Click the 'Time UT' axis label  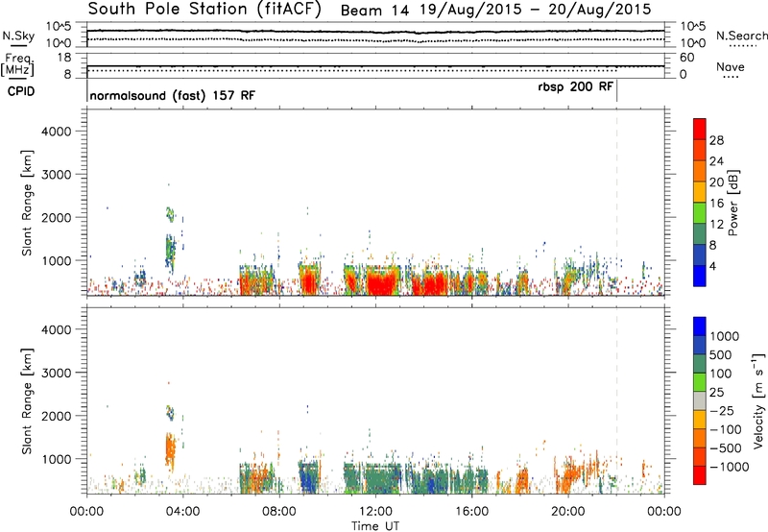[x=375, y=526]
